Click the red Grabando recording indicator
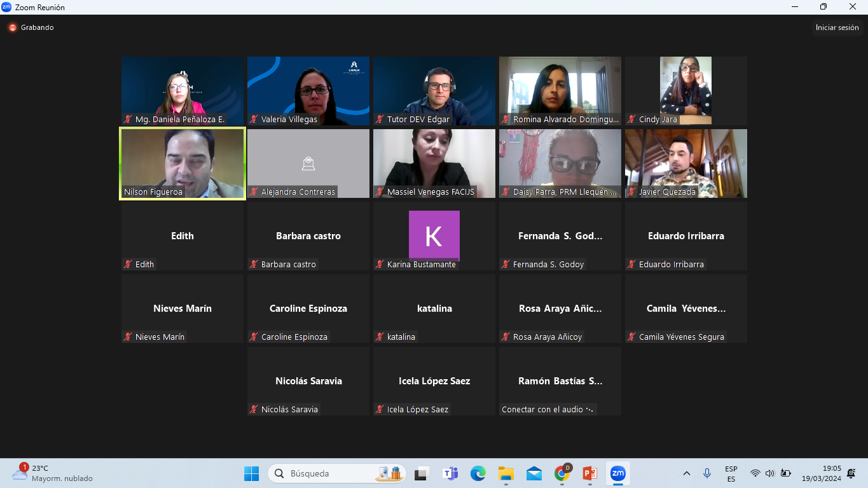This screenshot has height=488, width=868. point(13,27)
